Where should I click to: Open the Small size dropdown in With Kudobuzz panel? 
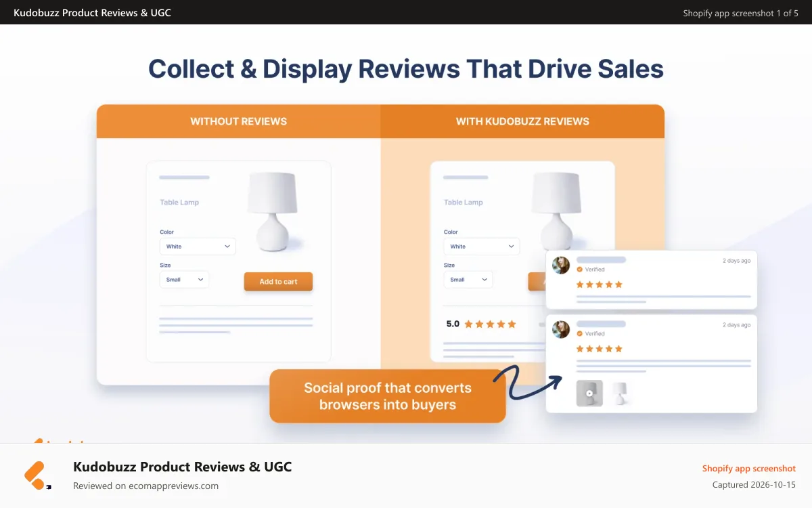pyautogui.click(x=468, y=279)
